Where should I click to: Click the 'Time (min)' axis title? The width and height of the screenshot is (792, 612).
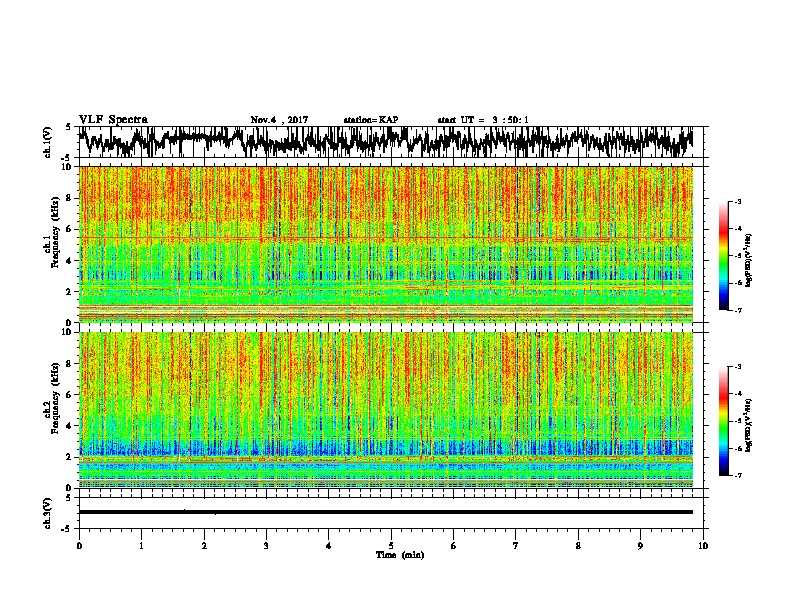coord(400,555)
